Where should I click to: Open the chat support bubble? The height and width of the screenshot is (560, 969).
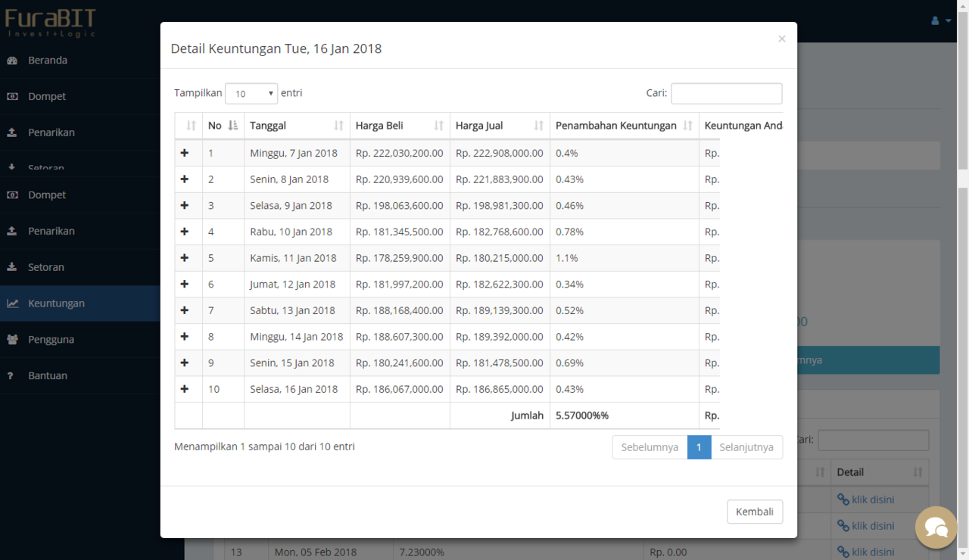point(936,527)
